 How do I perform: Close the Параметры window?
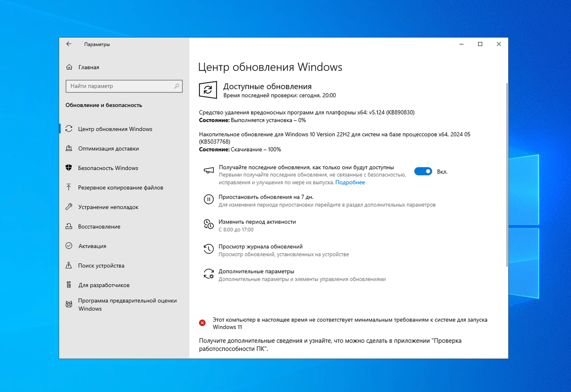pyautogui.click(x=499, y=44)
